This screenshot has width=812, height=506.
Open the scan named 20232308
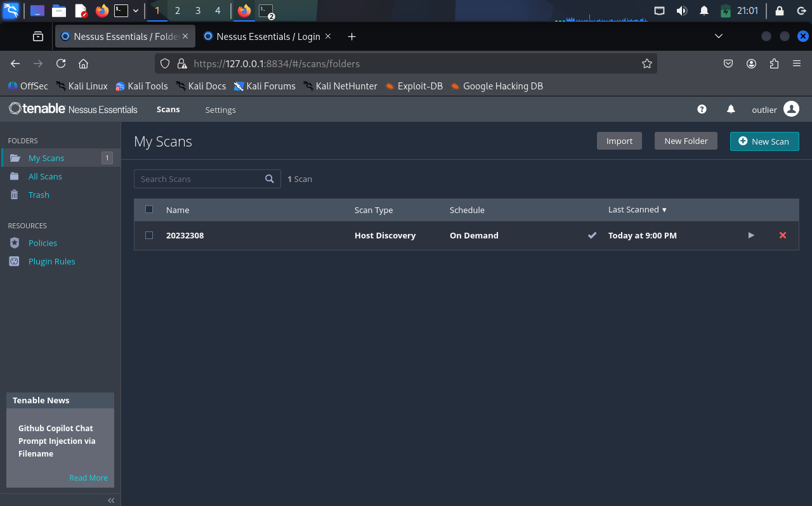[185, 235]
